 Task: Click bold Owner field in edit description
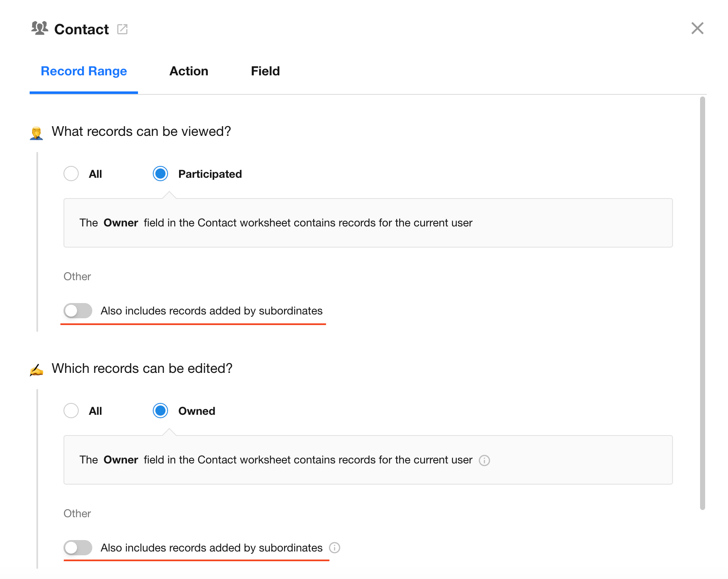[121, 460]
